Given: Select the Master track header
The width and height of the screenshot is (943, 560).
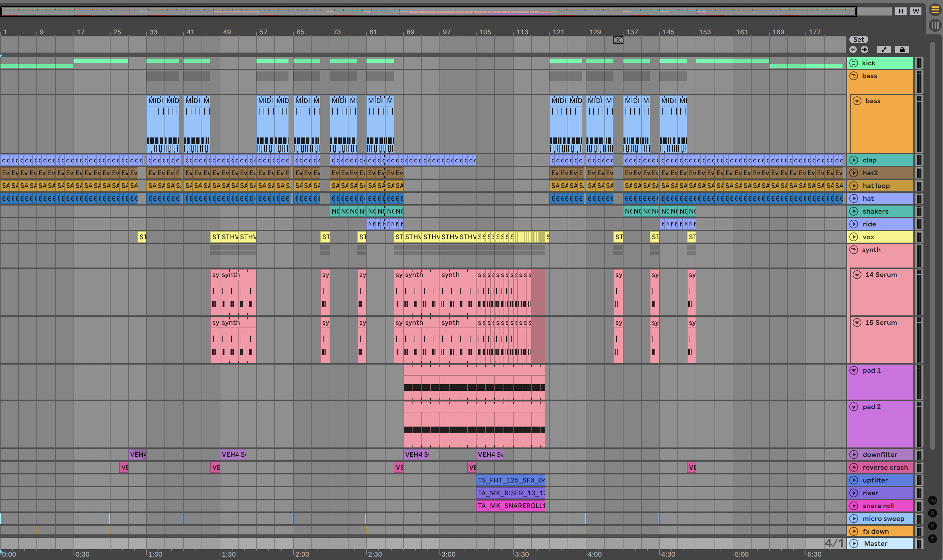Looking at the screenshot, I should [x=883, y=543].
